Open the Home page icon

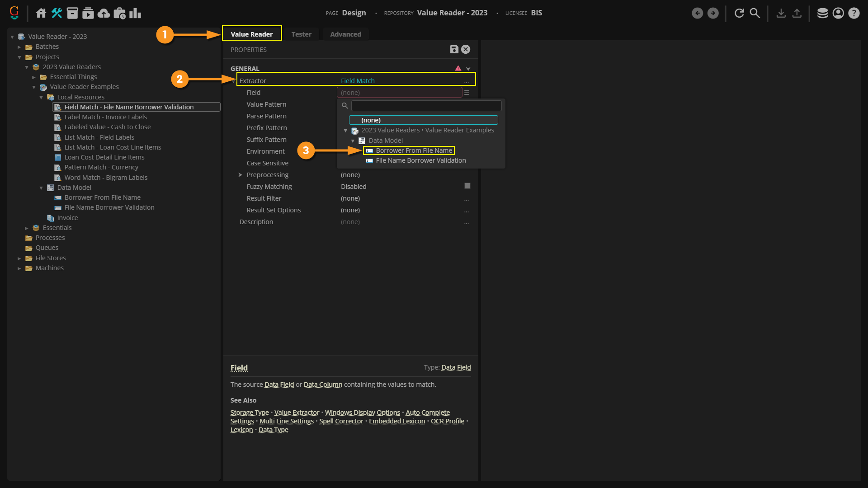pos(41,13)
